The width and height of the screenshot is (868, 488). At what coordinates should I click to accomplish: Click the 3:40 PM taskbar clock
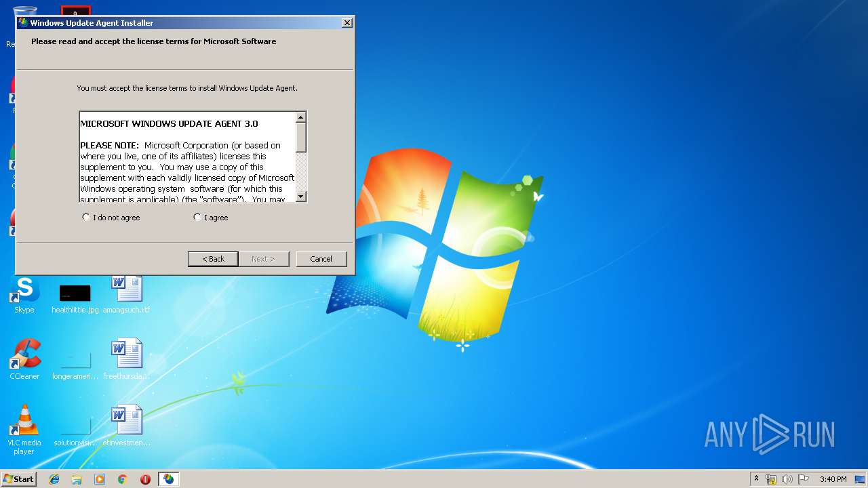[x=833, y=479]
